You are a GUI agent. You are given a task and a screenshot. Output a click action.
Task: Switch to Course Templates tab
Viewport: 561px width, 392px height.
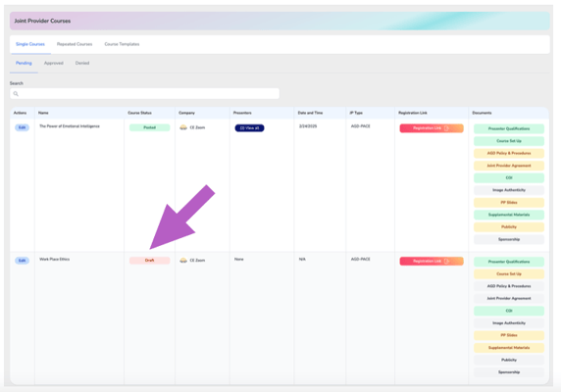(122, 44)
